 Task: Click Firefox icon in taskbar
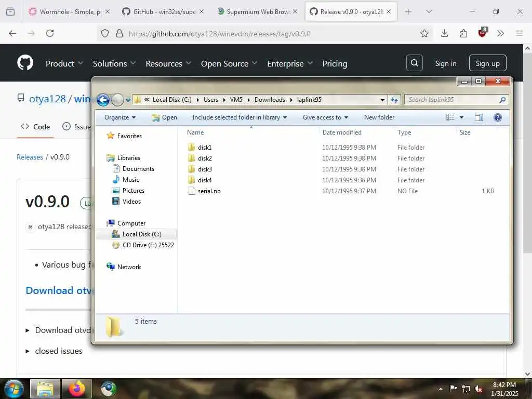pos(77,389)
